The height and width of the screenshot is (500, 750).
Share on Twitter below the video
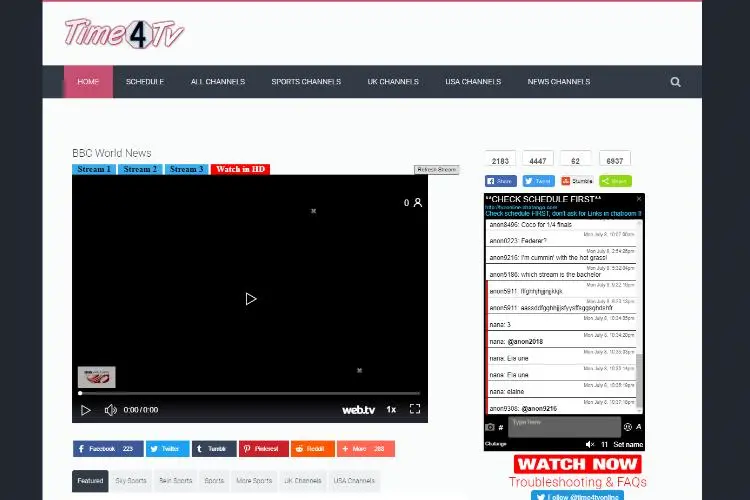[168, 449]
